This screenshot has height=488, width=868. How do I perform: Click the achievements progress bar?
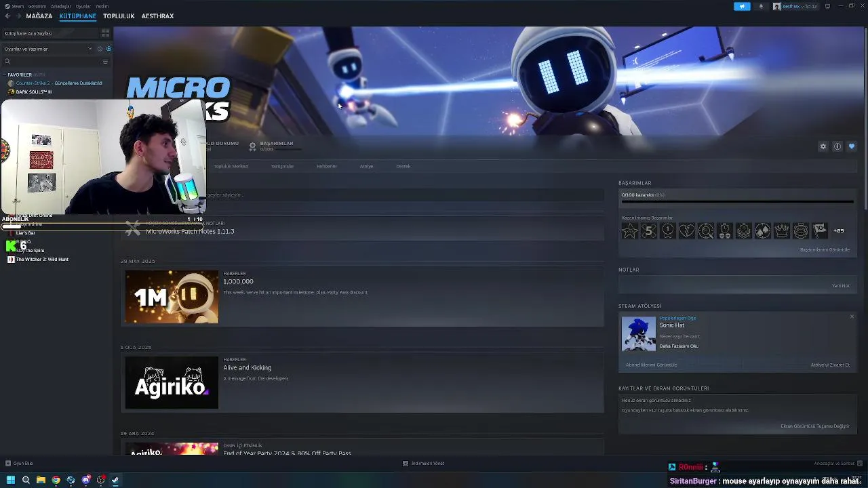coord(737,201)
